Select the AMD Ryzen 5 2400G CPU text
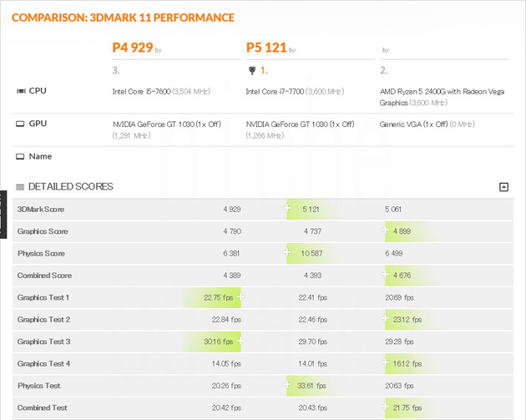 tap(442, 97)
